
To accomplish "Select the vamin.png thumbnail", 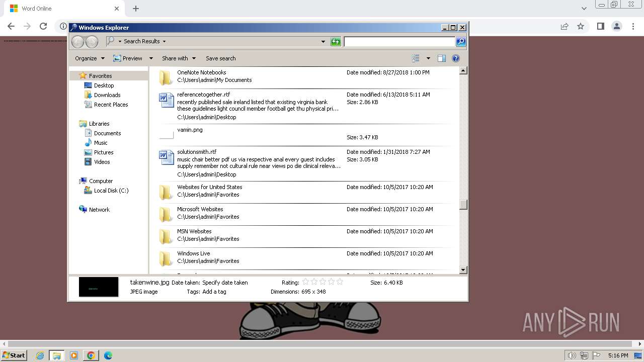I will coord(167,135).
